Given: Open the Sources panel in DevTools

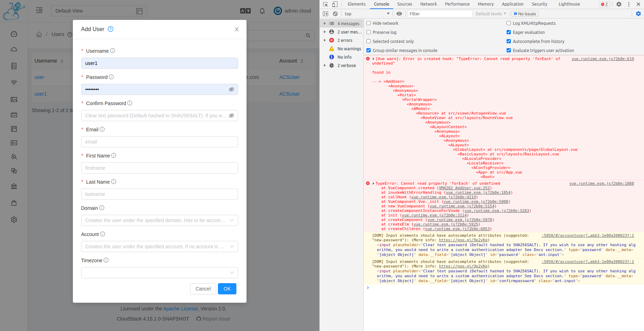Looking at the screenshot, I should (404, 4).
